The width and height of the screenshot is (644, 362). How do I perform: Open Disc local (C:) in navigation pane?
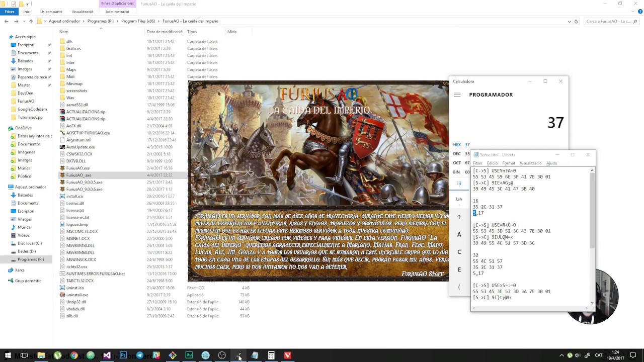tap(30, 243)
